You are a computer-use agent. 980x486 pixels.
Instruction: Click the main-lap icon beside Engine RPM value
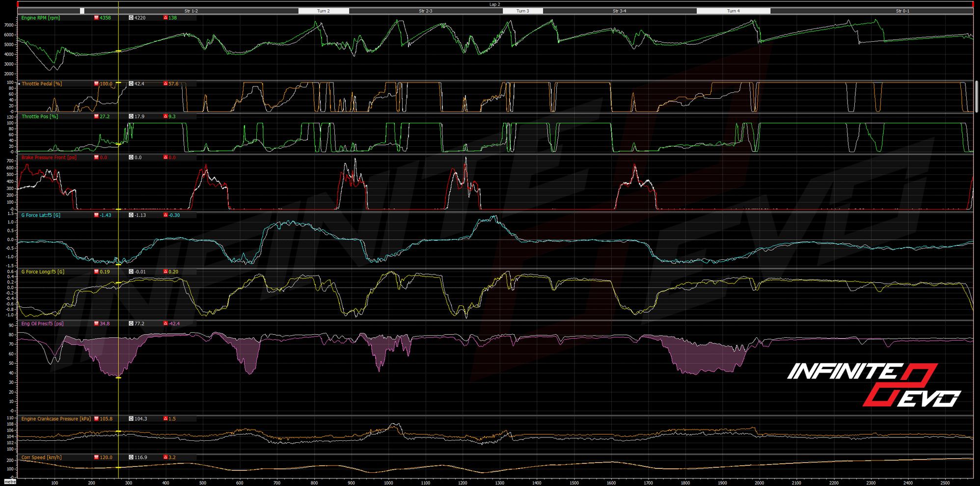tap(96, 18)
